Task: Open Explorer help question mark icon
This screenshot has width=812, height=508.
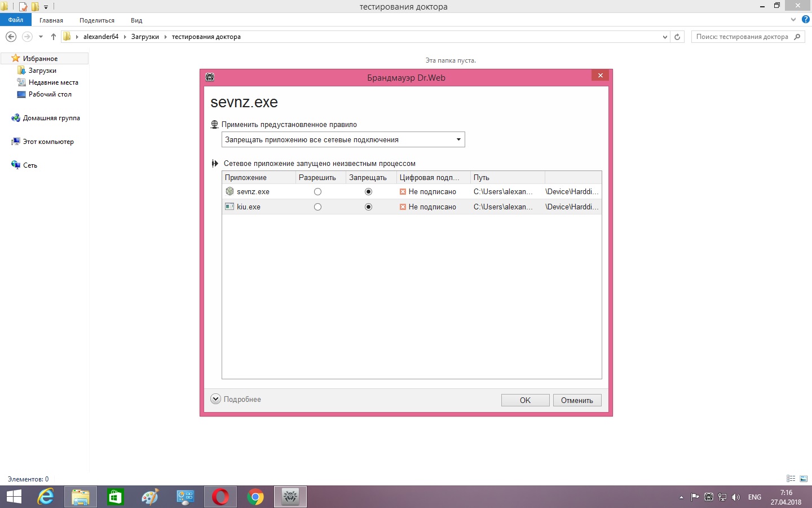Action: pos(806,19)
